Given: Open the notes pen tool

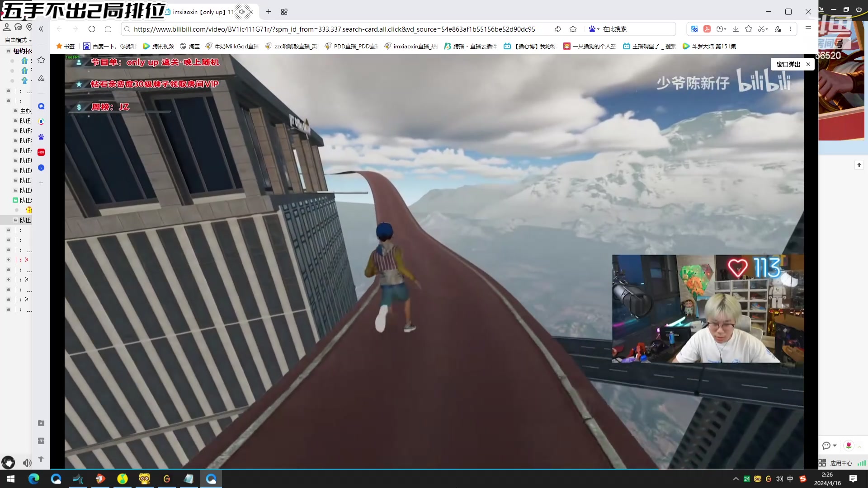Looking at the screenshot, I should click(x=778, y=29).
